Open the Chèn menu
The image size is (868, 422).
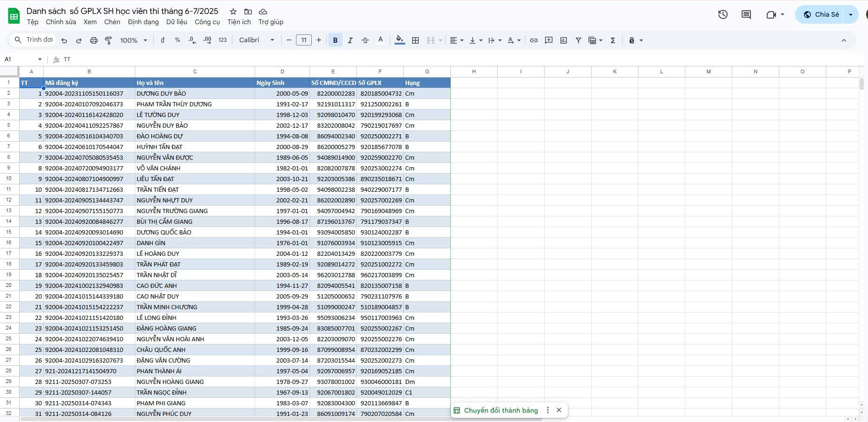click(112, 22)
